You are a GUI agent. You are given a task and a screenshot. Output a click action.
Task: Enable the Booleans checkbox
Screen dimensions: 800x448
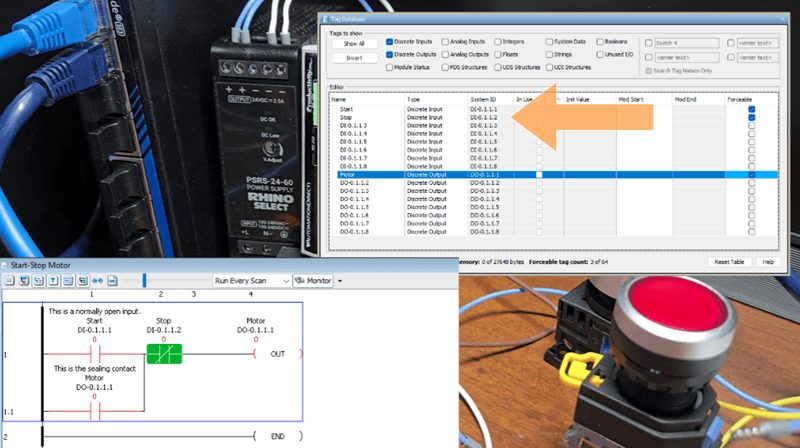(x=600, y=42)
